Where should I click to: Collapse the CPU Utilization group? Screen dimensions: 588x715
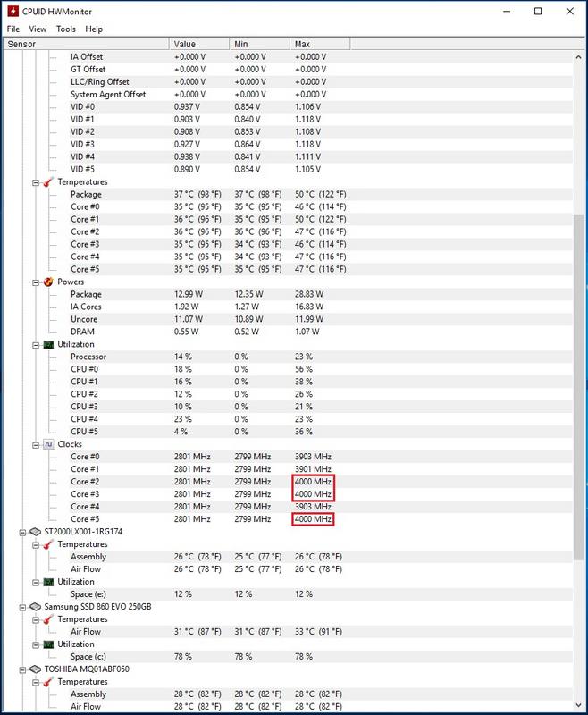point(36,345)
